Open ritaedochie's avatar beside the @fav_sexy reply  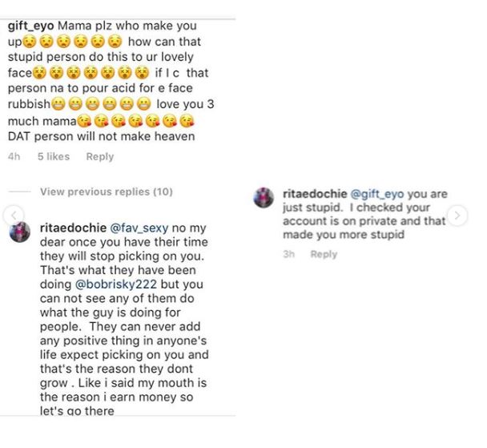[20, 231]
